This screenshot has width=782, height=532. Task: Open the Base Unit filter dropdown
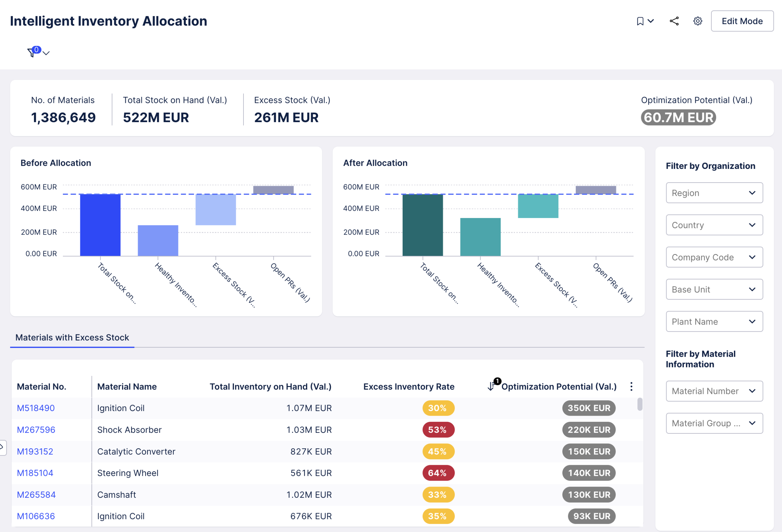click(x=714, y=289)
